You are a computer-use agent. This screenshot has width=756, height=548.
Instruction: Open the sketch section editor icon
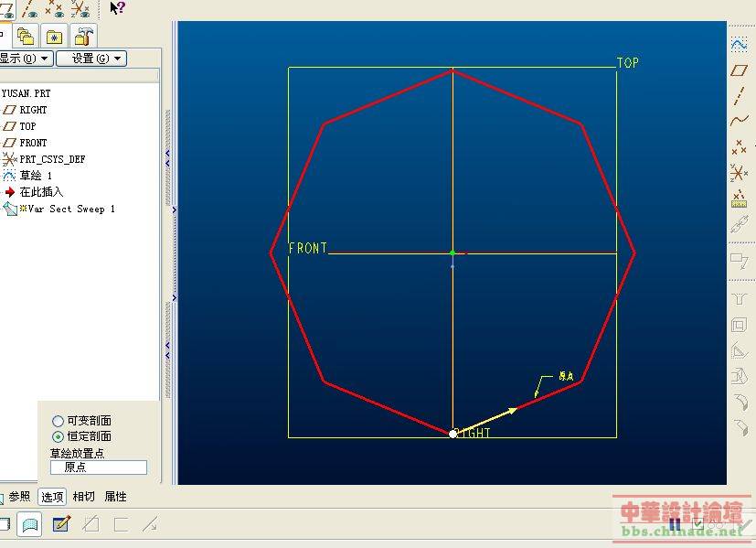coord(61,524)
